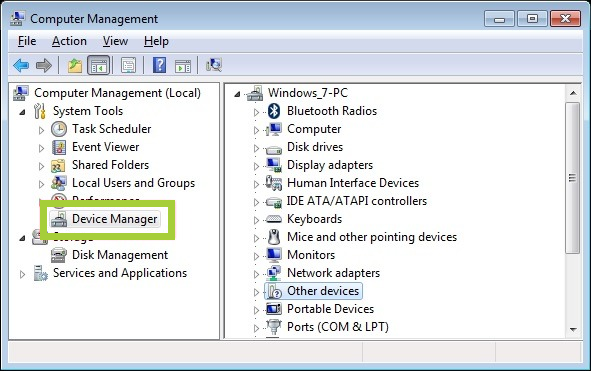Select the Network adapters category
This screenshot has width=591, height=371.
pos(333,273)
